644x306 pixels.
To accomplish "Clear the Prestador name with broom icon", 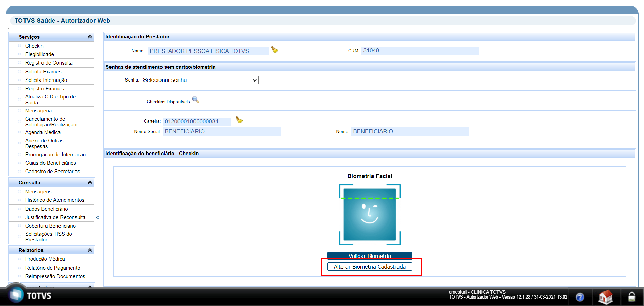I will click(275, 50).
